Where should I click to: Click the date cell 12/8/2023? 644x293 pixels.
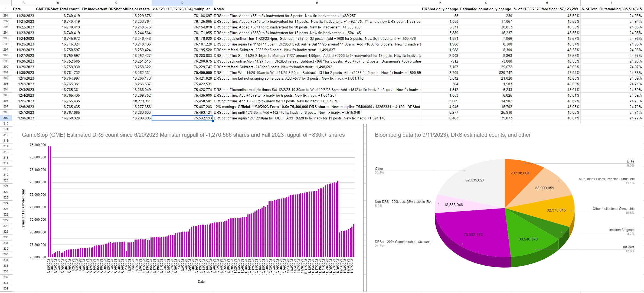click(x=24, y=118)
